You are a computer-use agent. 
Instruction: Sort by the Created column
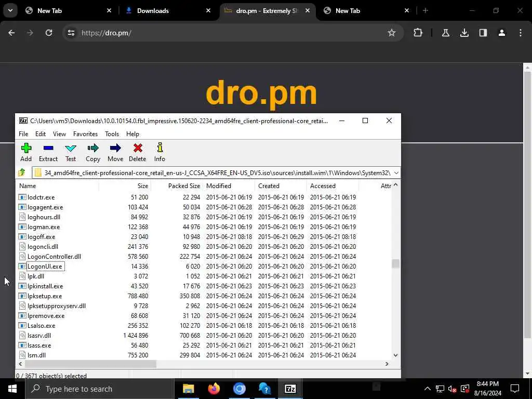tap(280, 186)
